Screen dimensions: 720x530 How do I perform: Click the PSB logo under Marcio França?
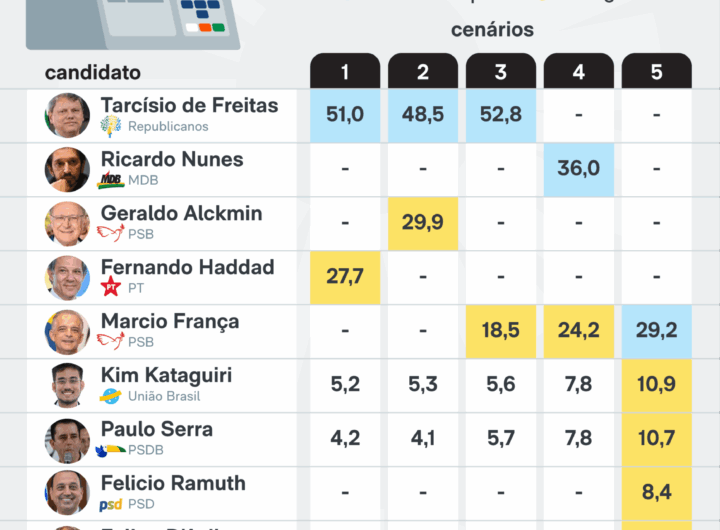(110, 342)
